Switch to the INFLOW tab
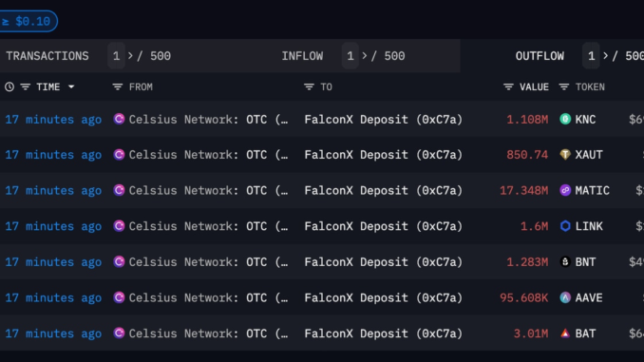 302,56
